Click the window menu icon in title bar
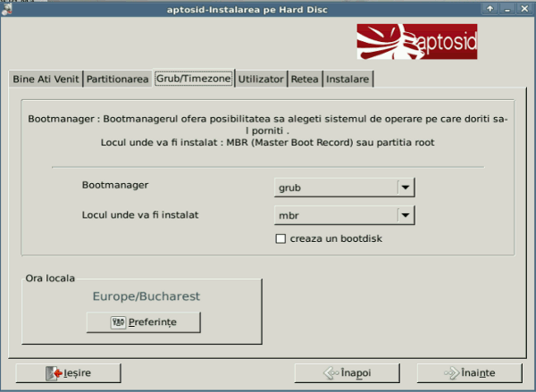Viewport: 536px width, 392px height. coord(6,10)
